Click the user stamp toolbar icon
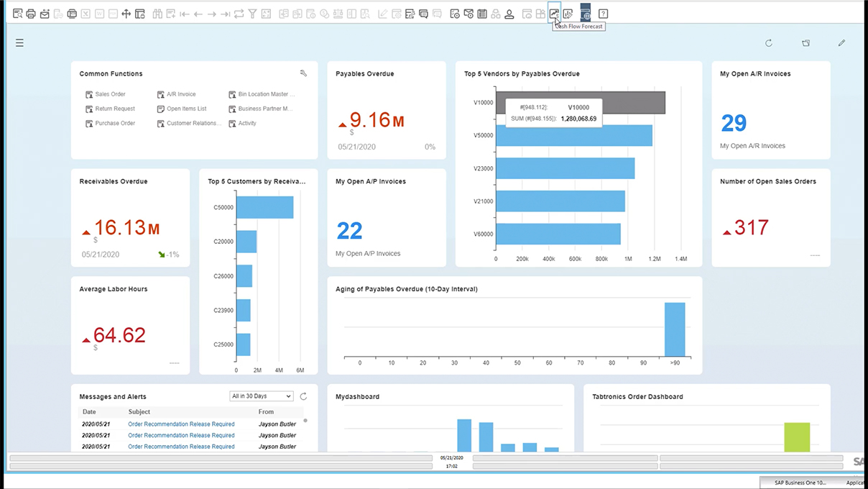The height and width of the screenshot is (489, 868). point(509,14)
